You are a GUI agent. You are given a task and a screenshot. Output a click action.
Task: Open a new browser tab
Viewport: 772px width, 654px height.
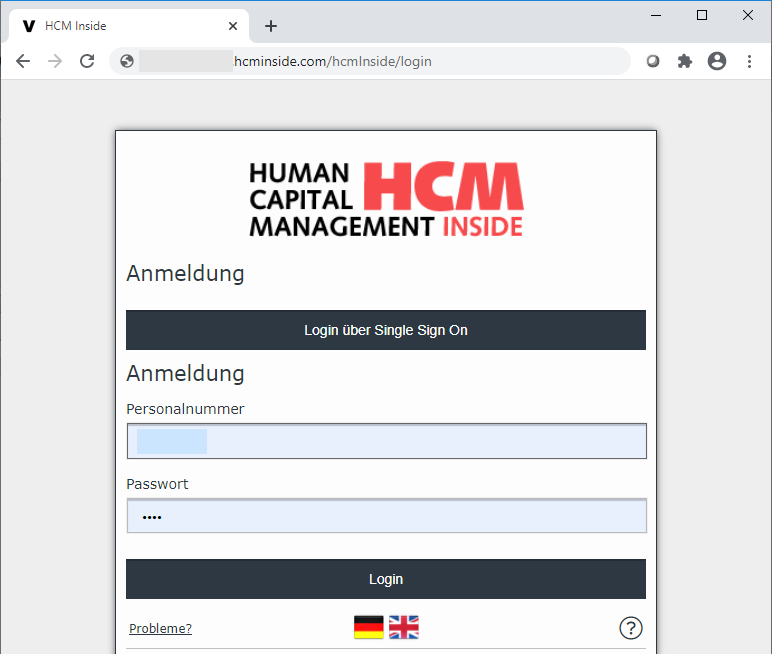271,26
